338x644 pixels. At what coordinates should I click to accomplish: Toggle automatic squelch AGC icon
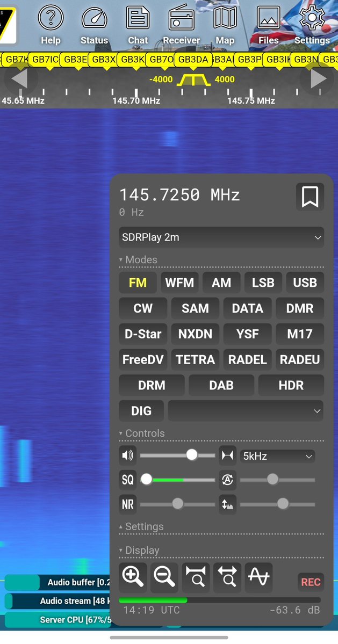coord(227,480)
